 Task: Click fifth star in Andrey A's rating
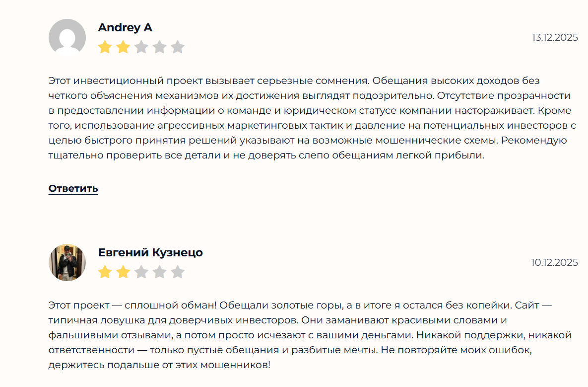(178, 47)
